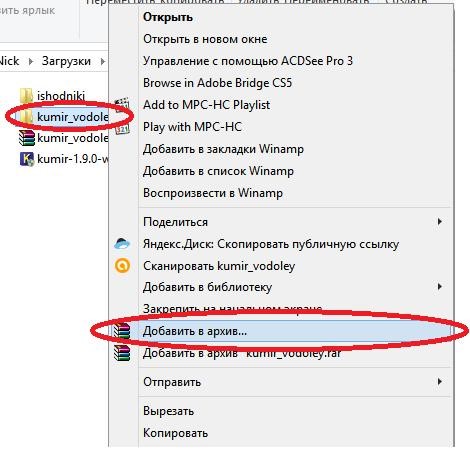470x459 pixels.
Task: Click the orange scan icon for kumir_vodoley
Action: click(x=122, y=266)
